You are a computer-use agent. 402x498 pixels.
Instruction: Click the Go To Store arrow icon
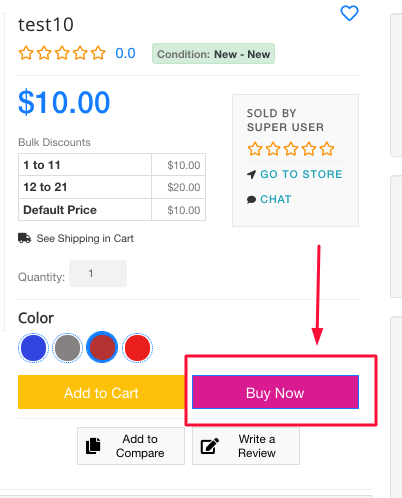[x=251, y=174]
